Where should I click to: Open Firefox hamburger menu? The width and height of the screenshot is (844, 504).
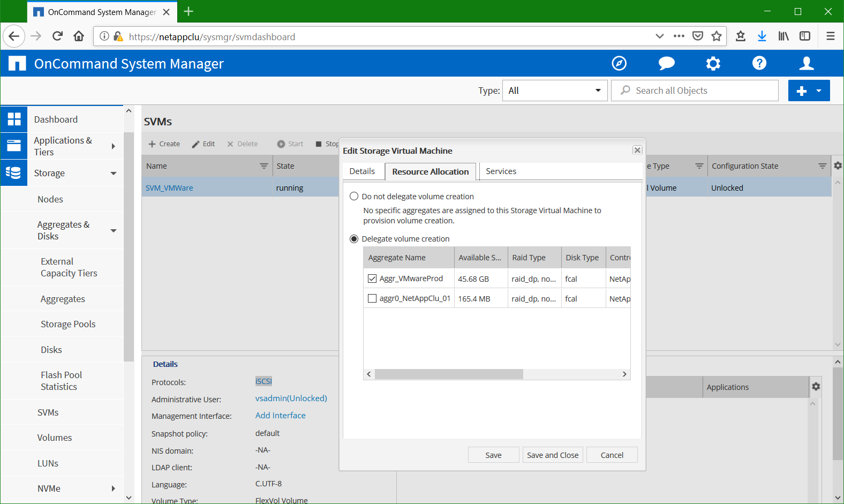point(831,36)
